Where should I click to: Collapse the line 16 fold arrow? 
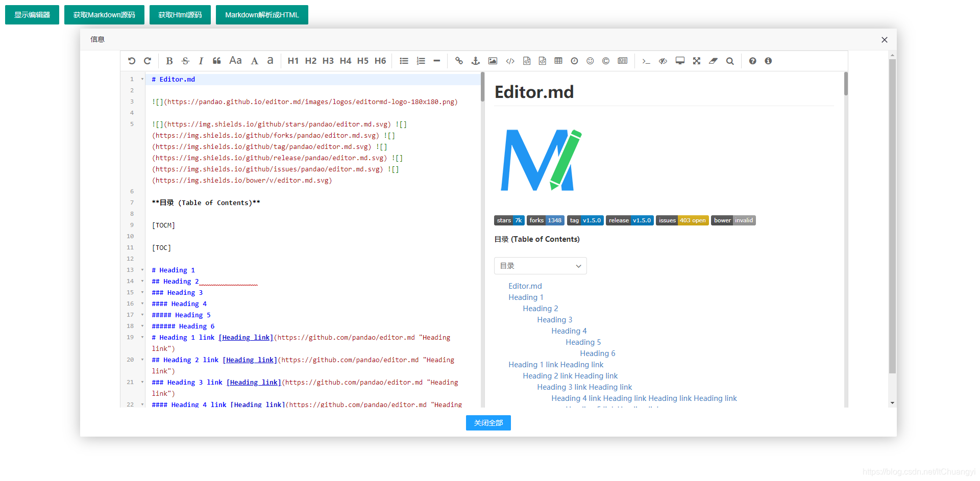click(x=142, y=303)
